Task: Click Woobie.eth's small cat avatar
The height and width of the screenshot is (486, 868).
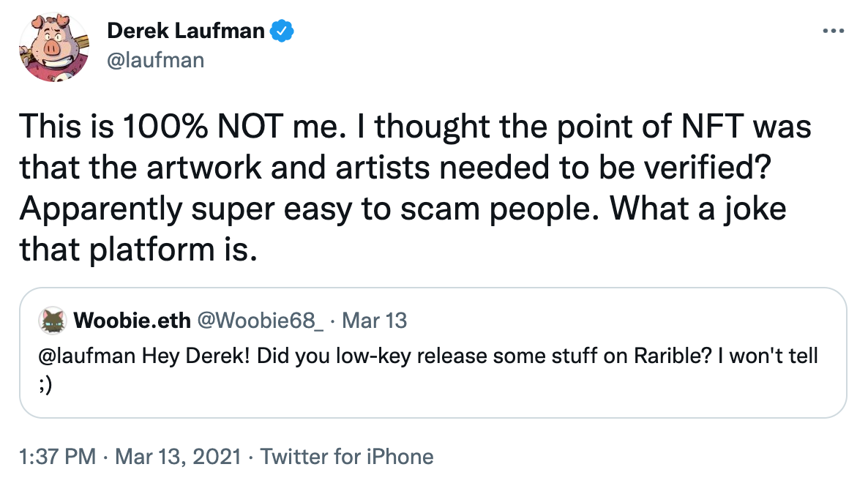Action: click(53, 321)
